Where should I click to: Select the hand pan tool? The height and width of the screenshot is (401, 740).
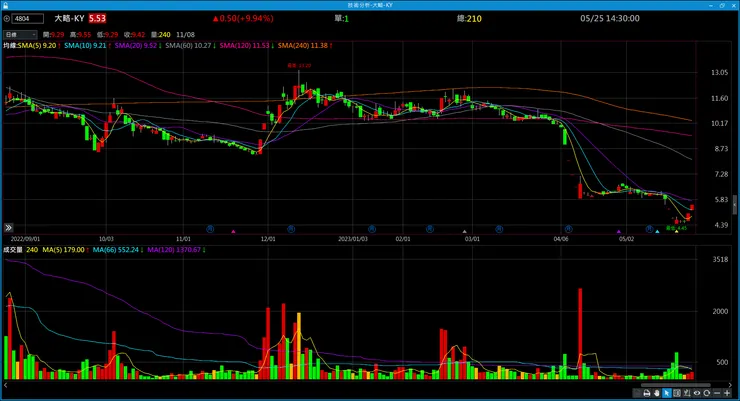coord(657,393)
